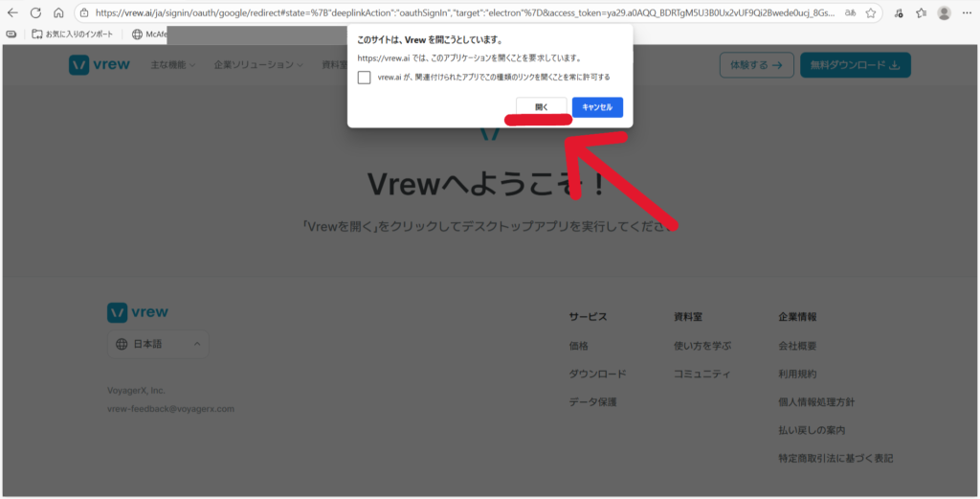
Task: Expand the 企業ソリューション menu
Action: click(x=258, y=65)
